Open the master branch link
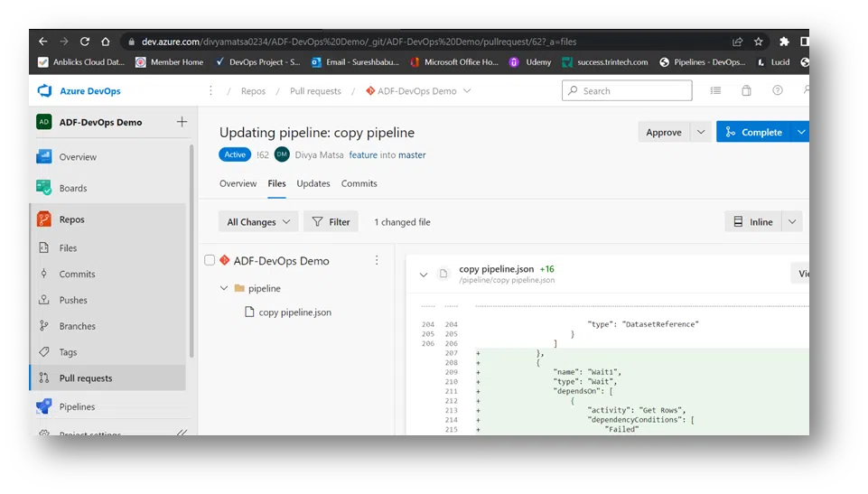 pos(412,154)
